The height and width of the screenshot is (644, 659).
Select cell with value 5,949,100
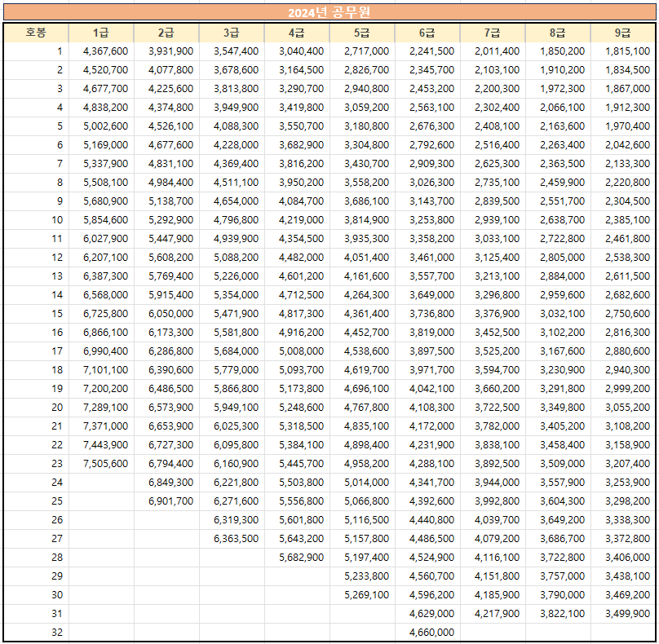point(232,408)
